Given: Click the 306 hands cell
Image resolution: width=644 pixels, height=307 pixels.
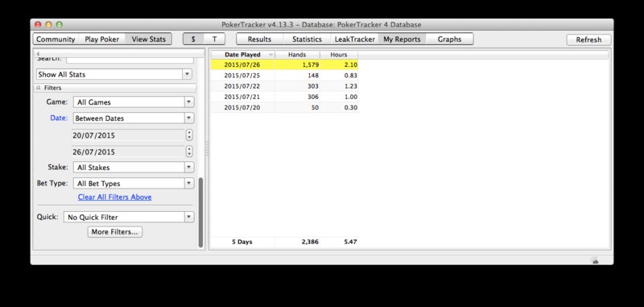Looking at the screenshot, I should [297, 97].
